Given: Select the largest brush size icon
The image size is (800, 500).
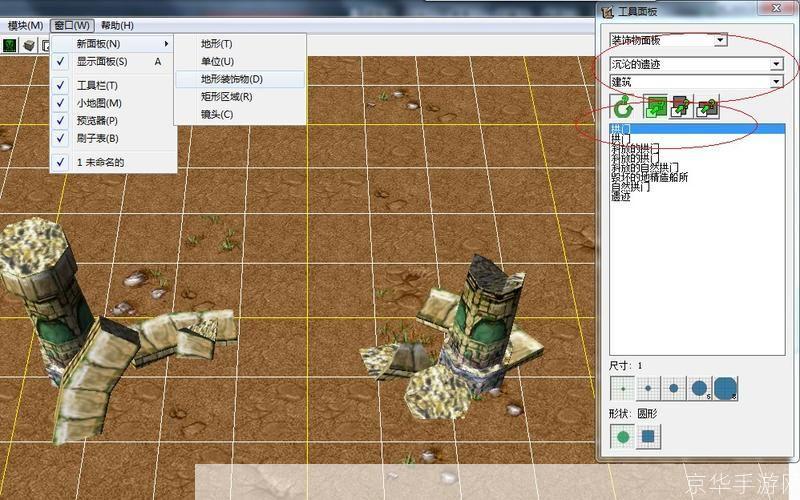Looking at the screenshot, I should pos(726,389).
